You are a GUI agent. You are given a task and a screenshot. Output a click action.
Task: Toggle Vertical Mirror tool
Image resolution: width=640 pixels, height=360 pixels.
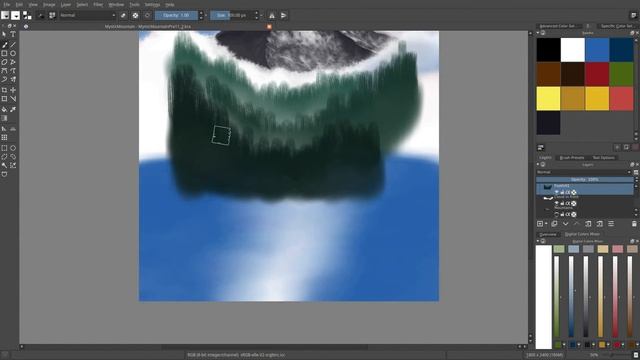click(x=284, y=16)
